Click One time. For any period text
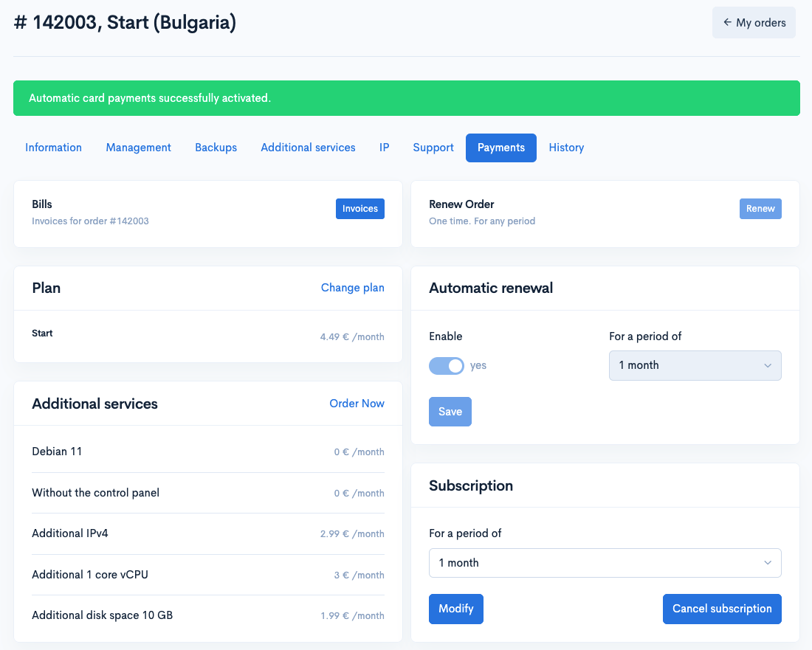This screenshot has width=812, height=650. [482, 221]
